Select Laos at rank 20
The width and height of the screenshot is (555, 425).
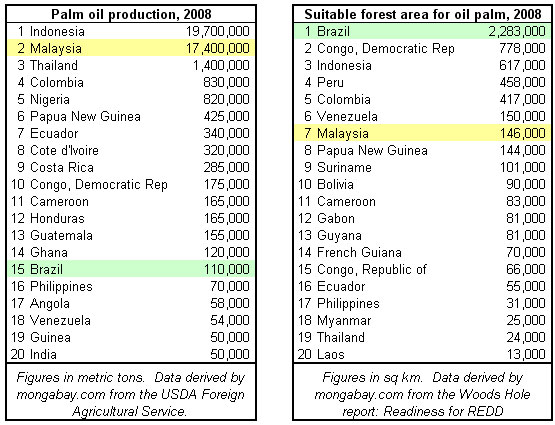(x=331, y=354)
